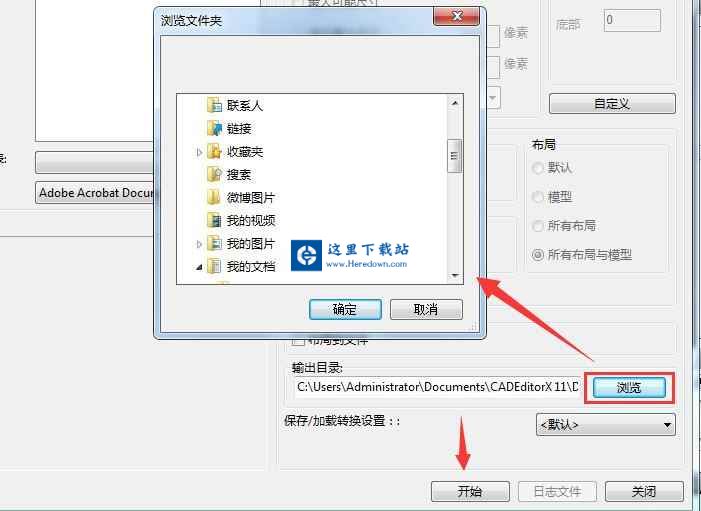Image resolution: width=701 pixels, height=511 pixels.
Task: Select the 联系人 folder icon
Action: (x=214, y=106)
